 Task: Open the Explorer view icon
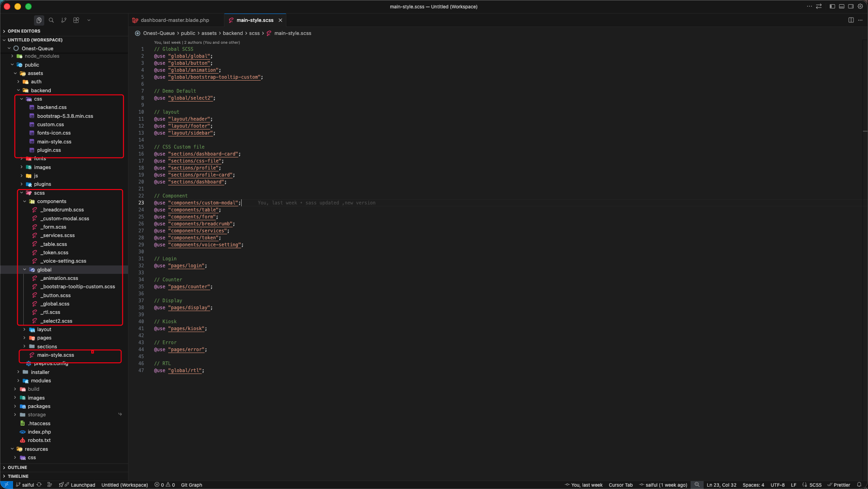pyautogui.click(x=39, y=20)
